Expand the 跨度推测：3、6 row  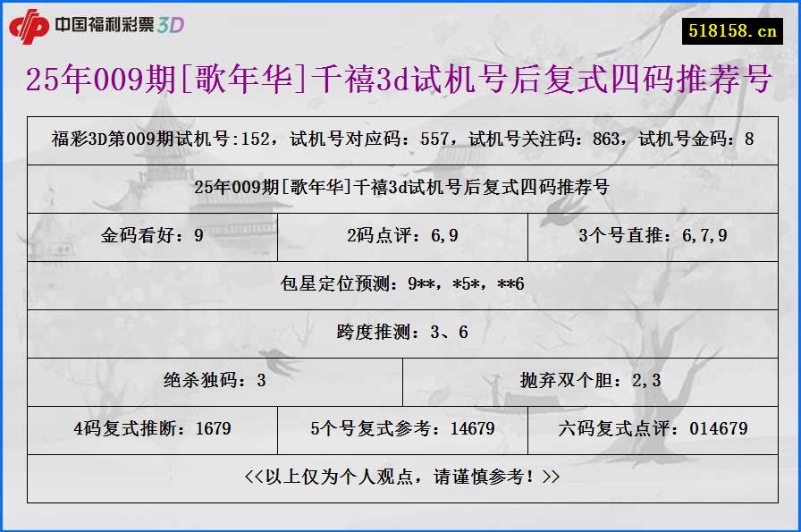point(400,332)
